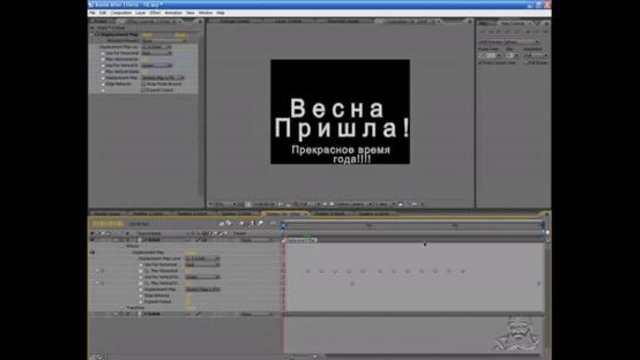
Task: Toggle From Current Time checkbox
Action: point(480,63)
